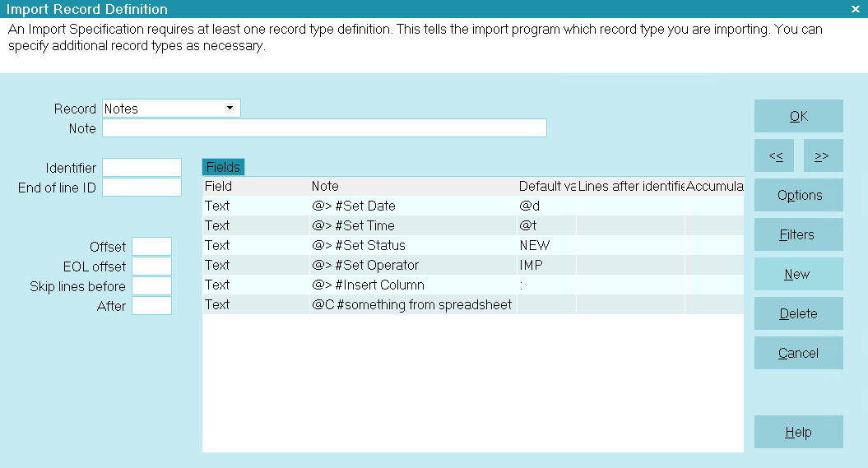Go to next record with >> button
The height and width of the screenshot is (468, 868).
click(824, 155)
